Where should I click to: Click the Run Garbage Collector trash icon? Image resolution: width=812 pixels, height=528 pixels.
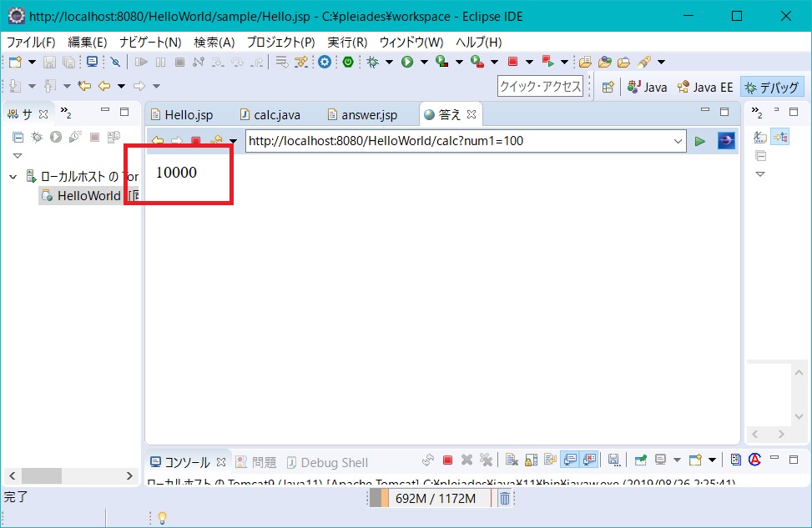[x=504, y=499]
